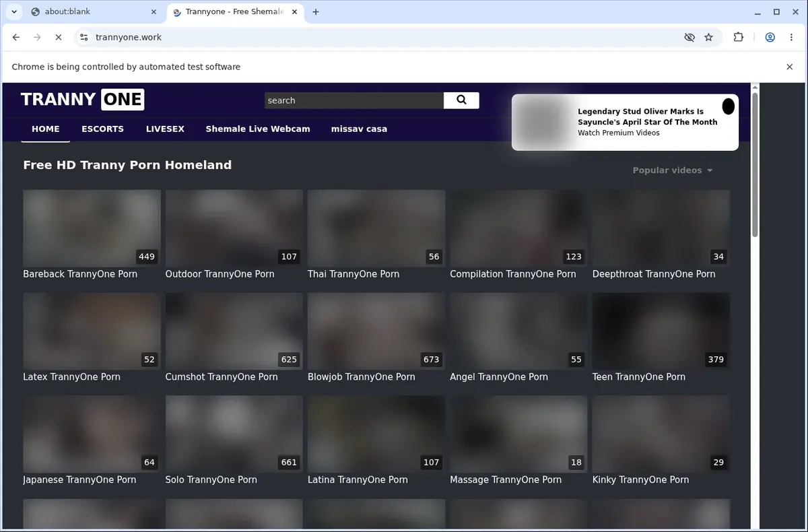Click the Angel category thumbnail
This screenshot has height=532, width=808.
click(518, 331)
